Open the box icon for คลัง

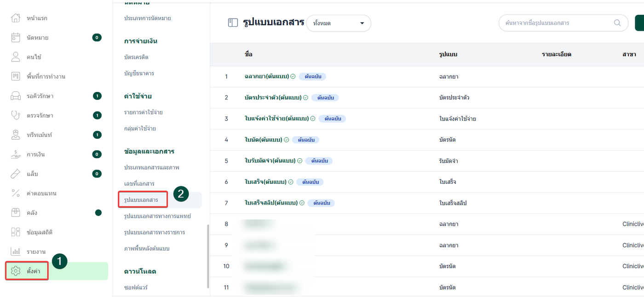click(16, 213)
